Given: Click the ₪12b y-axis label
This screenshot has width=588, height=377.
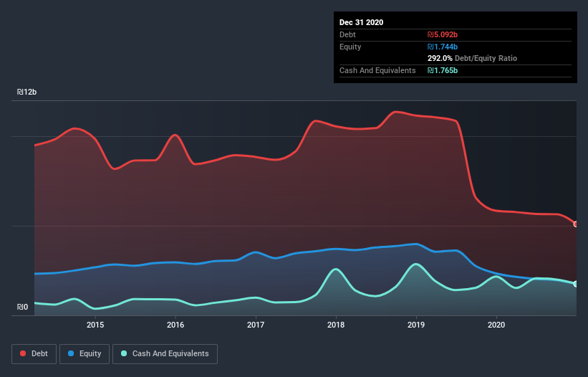Looking at the screenshot, I should [26, 92].
